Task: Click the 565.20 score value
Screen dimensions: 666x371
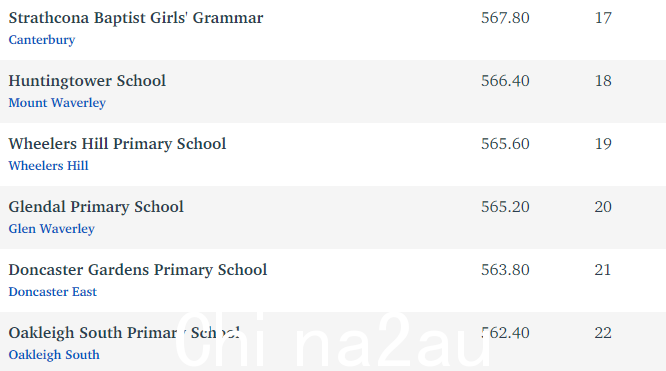Action: pos(505,207)
